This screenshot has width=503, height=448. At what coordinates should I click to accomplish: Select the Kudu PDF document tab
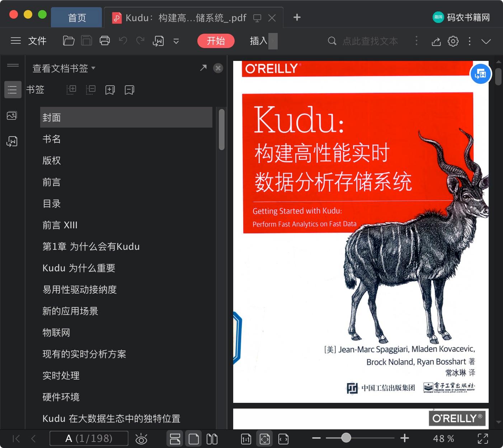pos(186,18)
